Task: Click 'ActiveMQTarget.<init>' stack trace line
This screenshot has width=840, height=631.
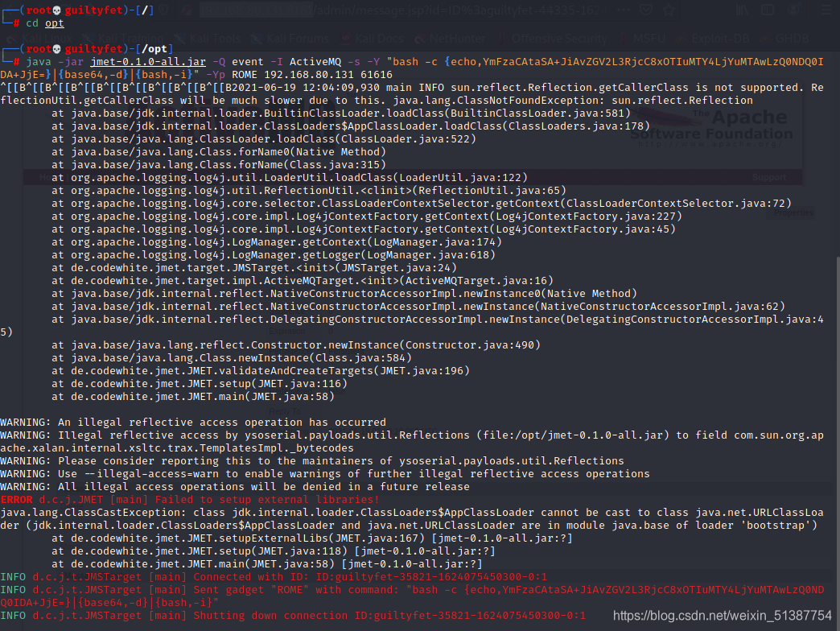Action: tap(303, 281)
